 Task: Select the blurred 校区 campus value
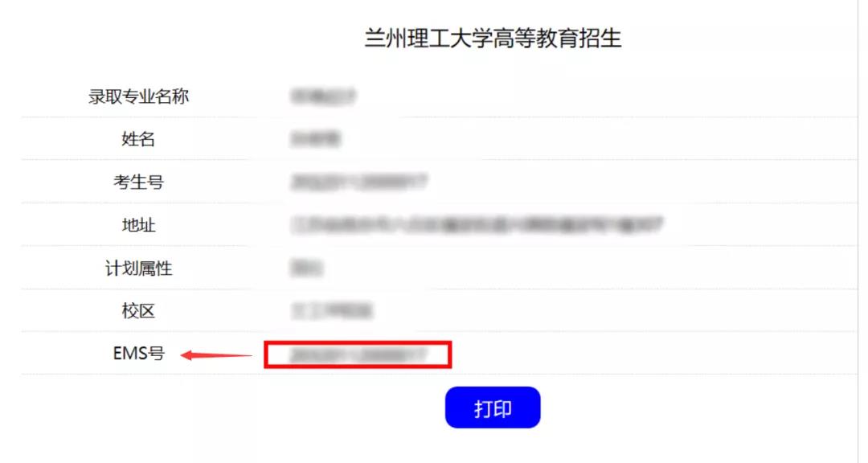click(331, 311)
